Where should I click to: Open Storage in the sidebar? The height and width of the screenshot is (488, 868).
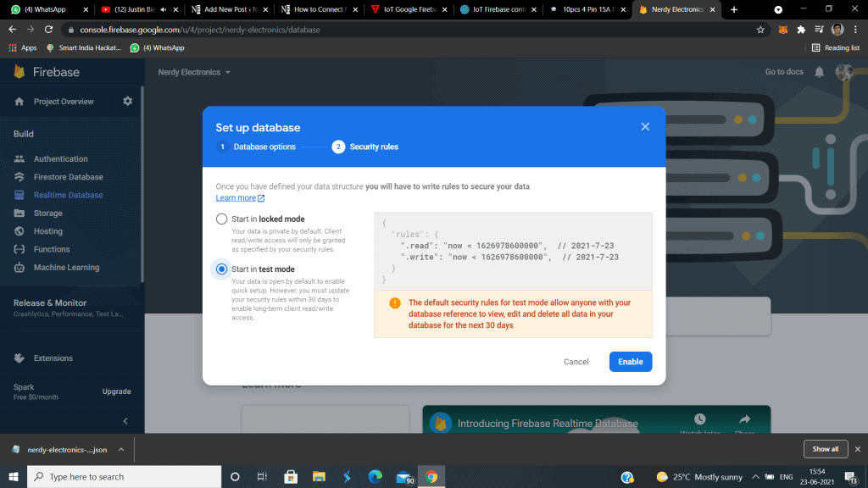47,213
